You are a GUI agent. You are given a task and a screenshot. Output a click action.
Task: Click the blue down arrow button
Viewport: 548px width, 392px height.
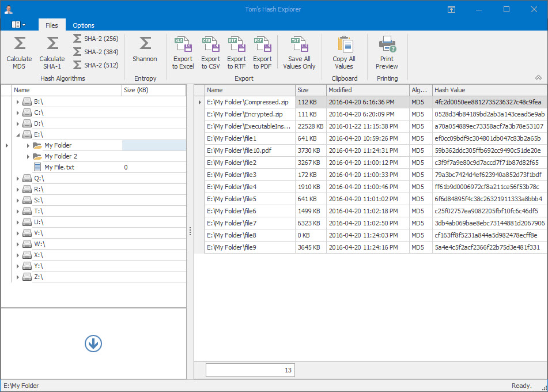(93, 344)
